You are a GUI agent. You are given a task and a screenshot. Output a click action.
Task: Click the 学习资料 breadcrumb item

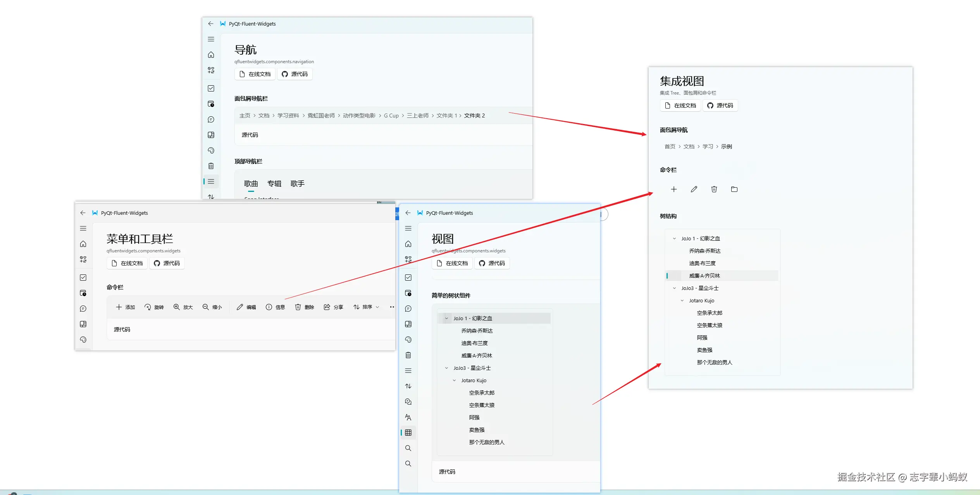click(288, 116)
